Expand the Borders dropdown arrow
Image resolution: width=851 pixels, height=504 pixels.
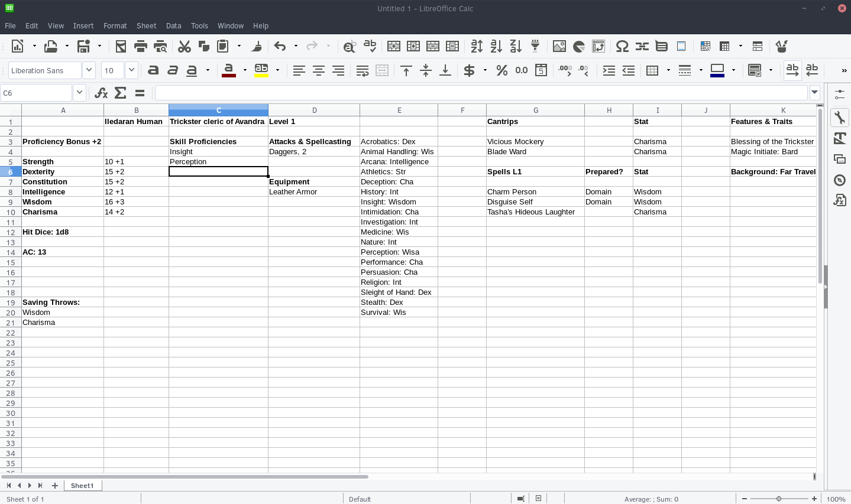[668, 70]
